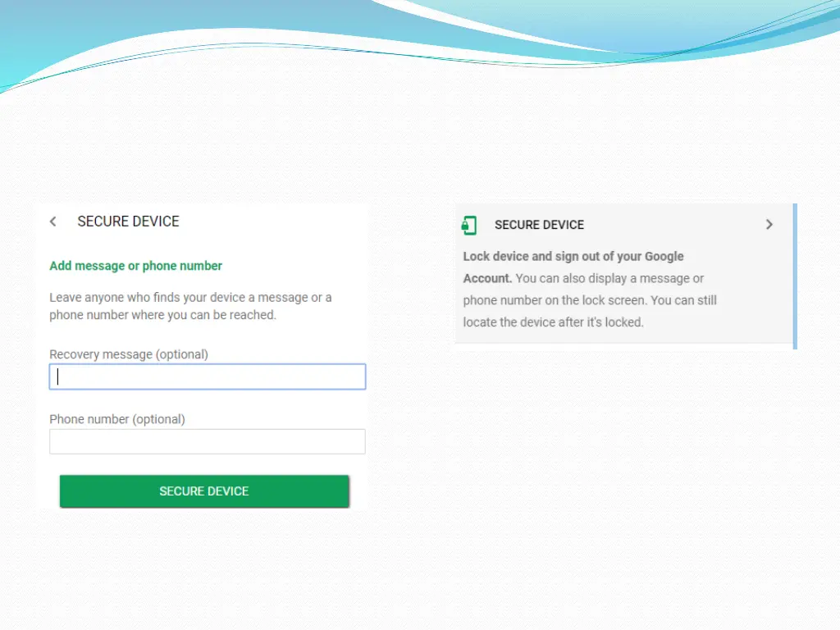Screen dimensions: 840x630
Task: Click 'phone number on the lock screen' line
Action: [555, 300]
